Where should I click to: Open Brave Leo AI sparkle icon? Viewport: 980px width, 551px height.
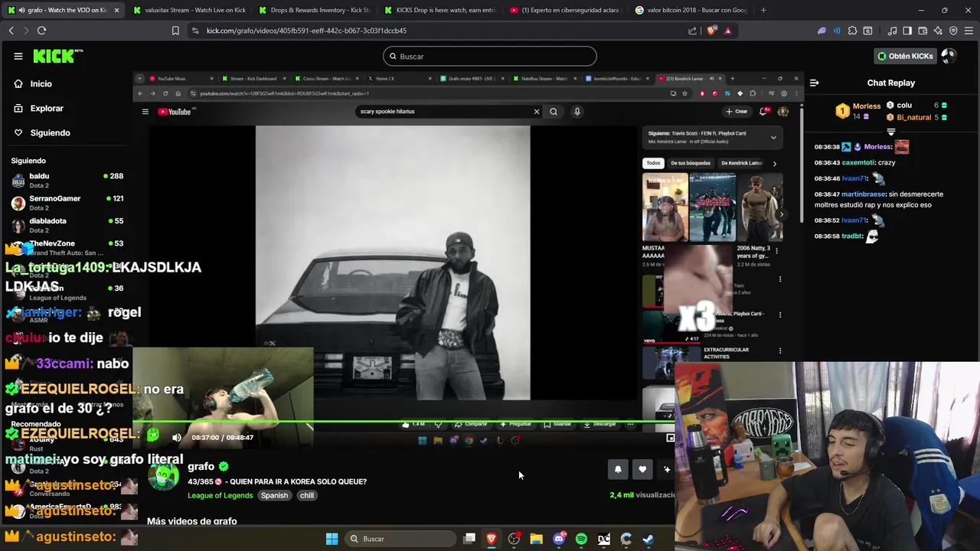(938, 31)
